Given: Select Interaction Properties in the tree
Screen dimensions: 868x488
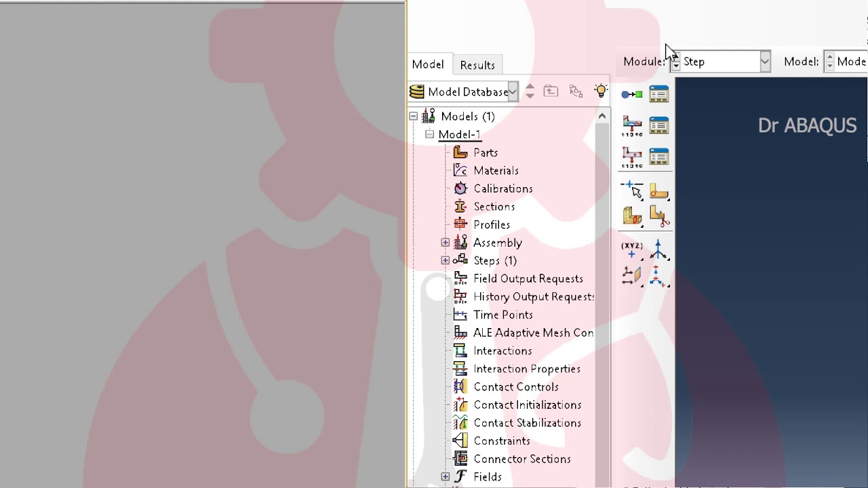Looking at the screenshot, I should tap(527, 369).
